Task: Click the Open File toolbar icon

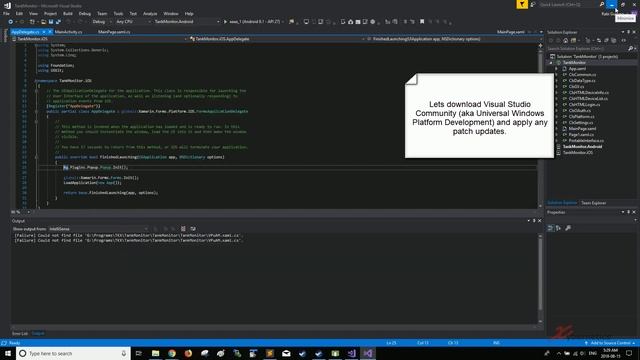Action: pyautogui.click(x=43, y=22)
